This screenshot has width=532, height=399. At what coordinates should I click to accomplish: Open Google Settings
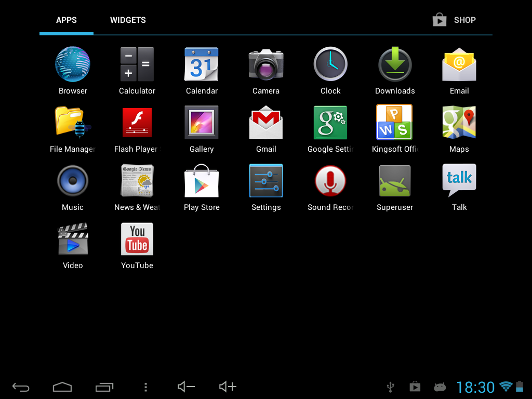click(330, 129)
